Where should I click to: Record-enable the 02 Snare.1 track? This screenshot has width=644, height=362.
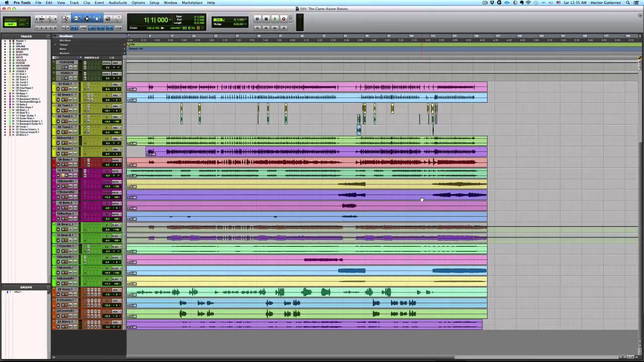(x=58, y=100)
